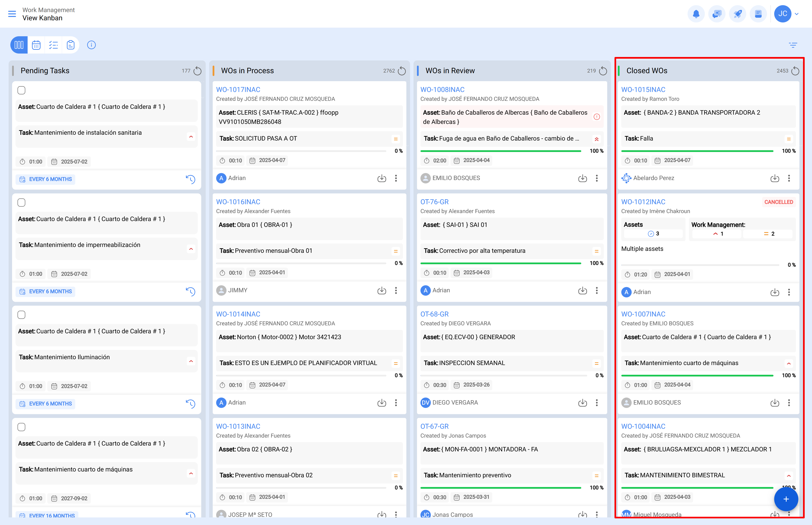This screenshot has width=812, height=525.
Task: Open work order WO-1016INAC
Action: [x=238, y=202]
